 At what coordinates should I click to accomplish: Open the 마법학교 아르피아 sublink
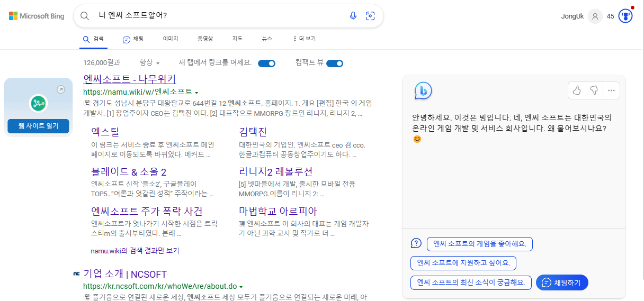[x=278, y=212]
